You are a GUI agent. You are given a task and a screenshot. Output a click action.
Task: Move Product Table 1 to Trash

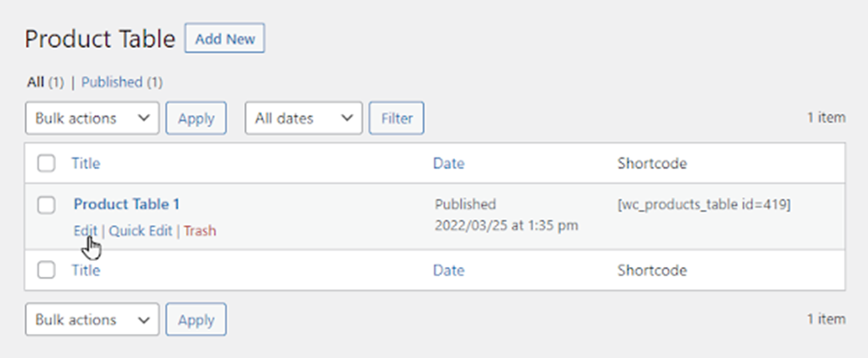tap(199, 231)
